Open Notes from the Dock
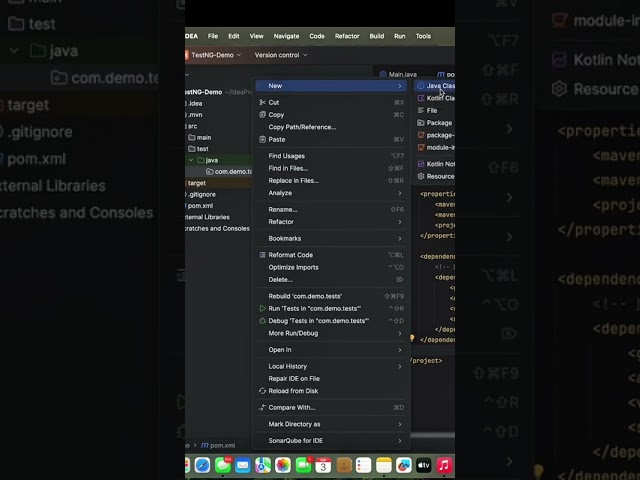This screenshot has height=480, width=640. [383, 465]
